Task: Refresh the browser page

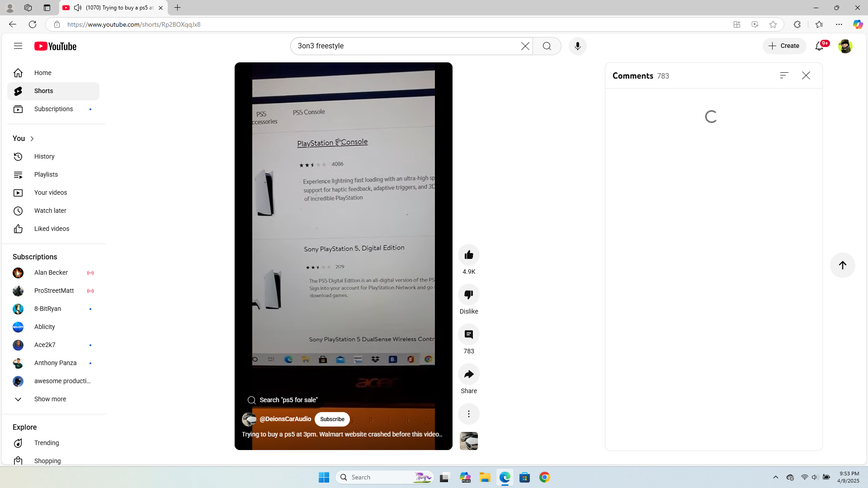Action: coord(33,24)
